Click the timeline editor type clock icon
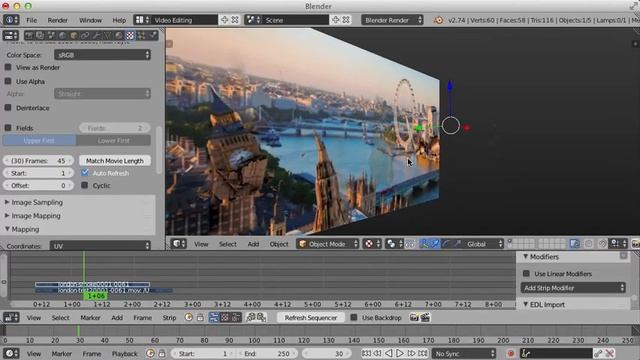Image resolution: width=640 pixels, height=360 pixels. 11,353
